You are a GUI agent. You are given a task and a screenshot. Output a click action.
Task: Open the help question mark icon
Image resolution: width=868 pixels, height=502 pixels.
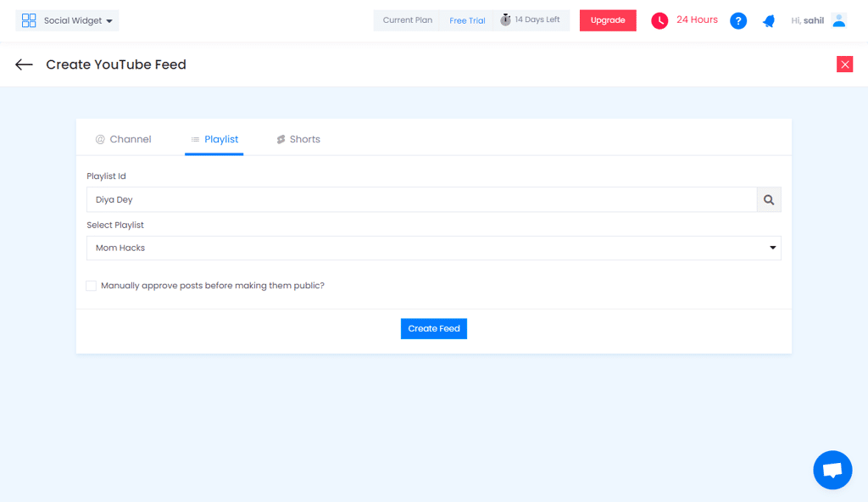[737, 20]
